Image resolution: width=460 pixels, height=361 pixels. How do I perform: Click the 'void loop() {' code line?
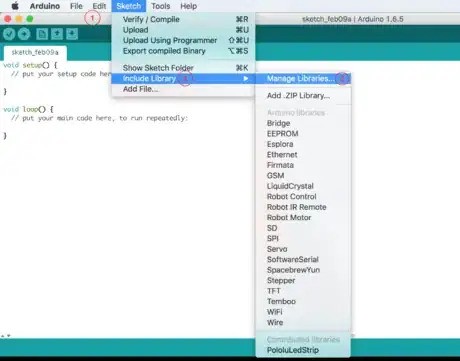point(28,109)
